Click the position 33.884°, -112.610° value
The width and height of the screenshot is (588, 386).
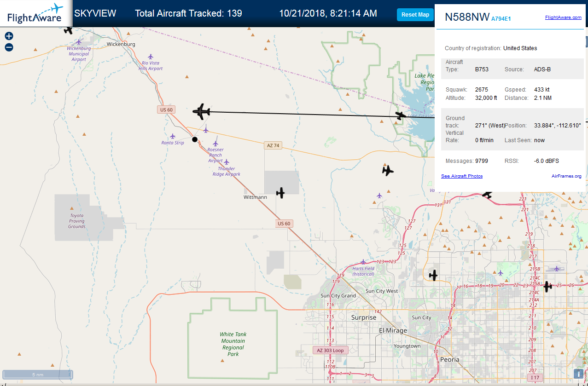coord(558,126)
